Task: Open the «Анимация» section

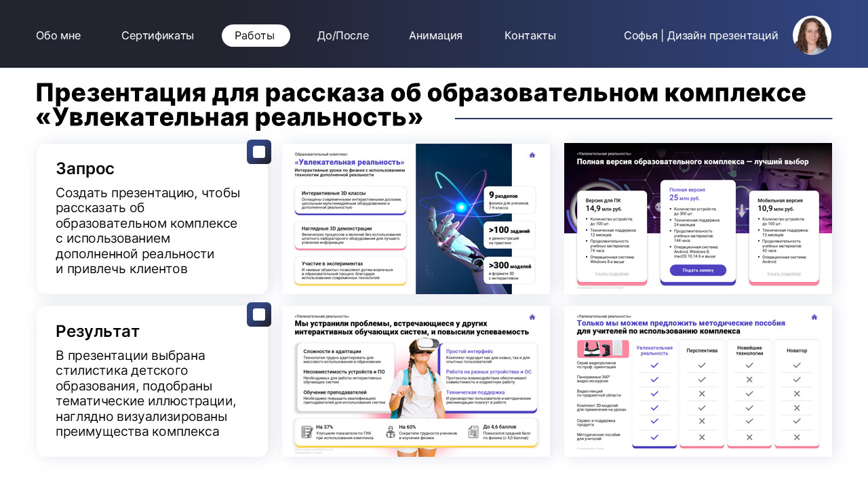Action: click(x=435, y=36)
